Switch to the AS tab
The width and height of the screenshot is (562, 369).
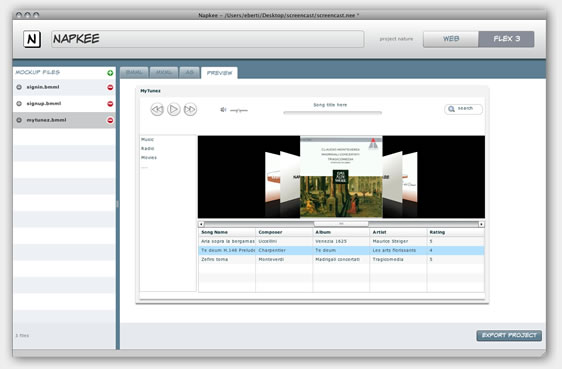coord(189,72)
